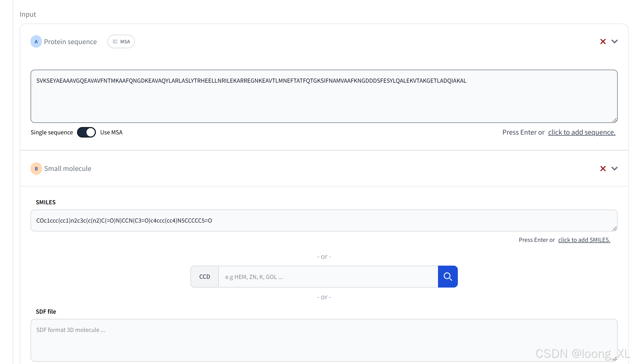Click the blue A chain badge icon
This screenshot has width=631, height=364.
point(36,41)
